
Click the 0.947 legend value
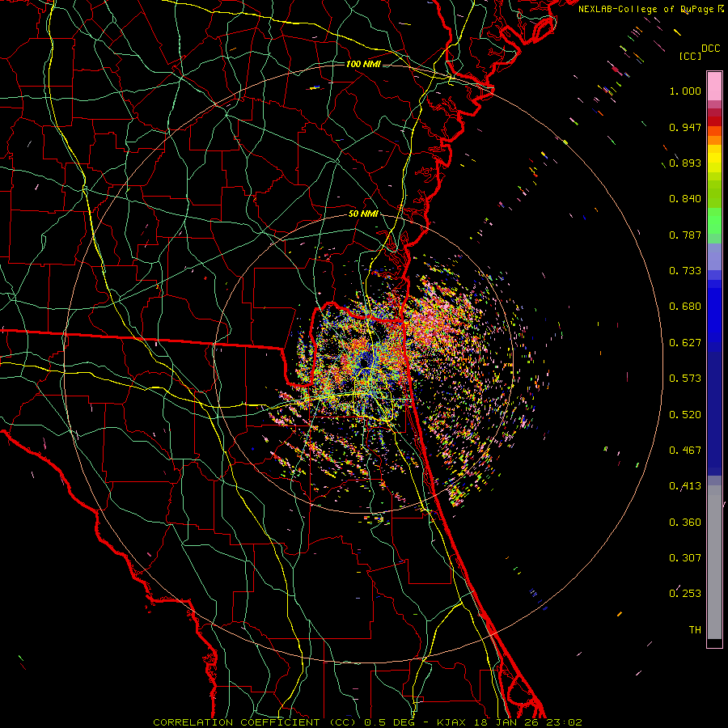(685, 127)
